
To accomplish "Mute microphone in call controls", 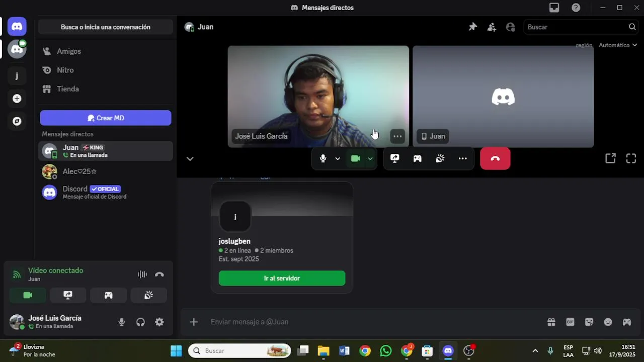I will click(x=323, y=158).
